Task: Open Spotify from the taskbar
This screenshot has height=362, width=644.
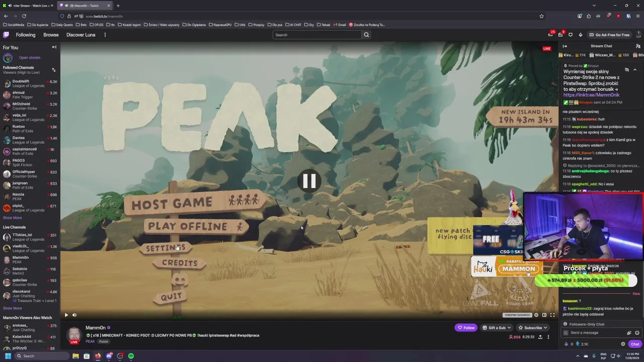Action: (x=131, y=356)
